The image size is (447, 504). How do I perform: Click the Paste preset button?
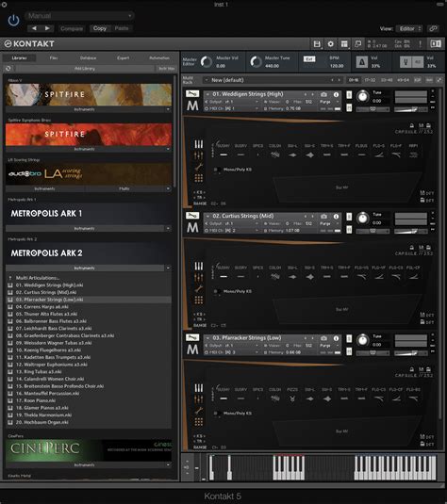click(x=122, y=28)
